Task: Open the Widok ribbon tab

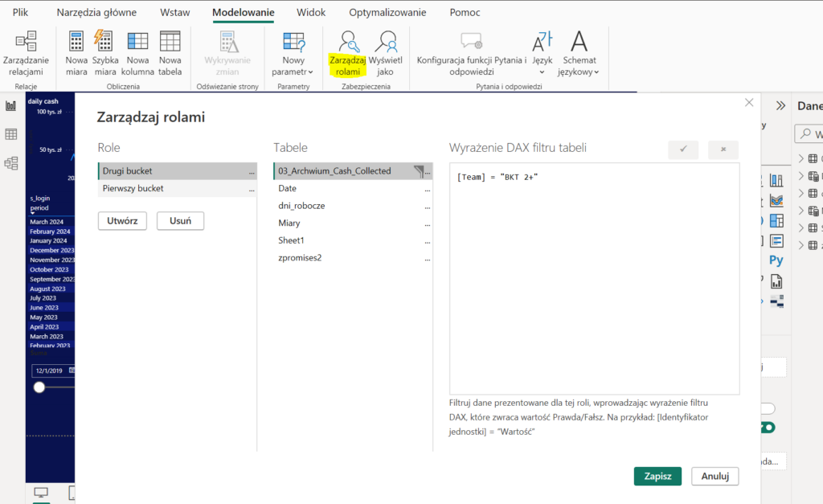Action: click(x=311, y=13)
